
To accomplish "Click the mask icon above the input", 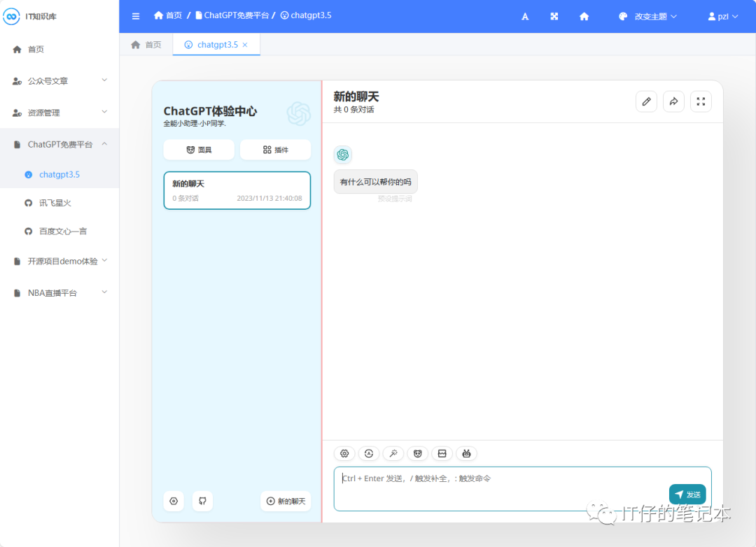I will tap(417, 453).
